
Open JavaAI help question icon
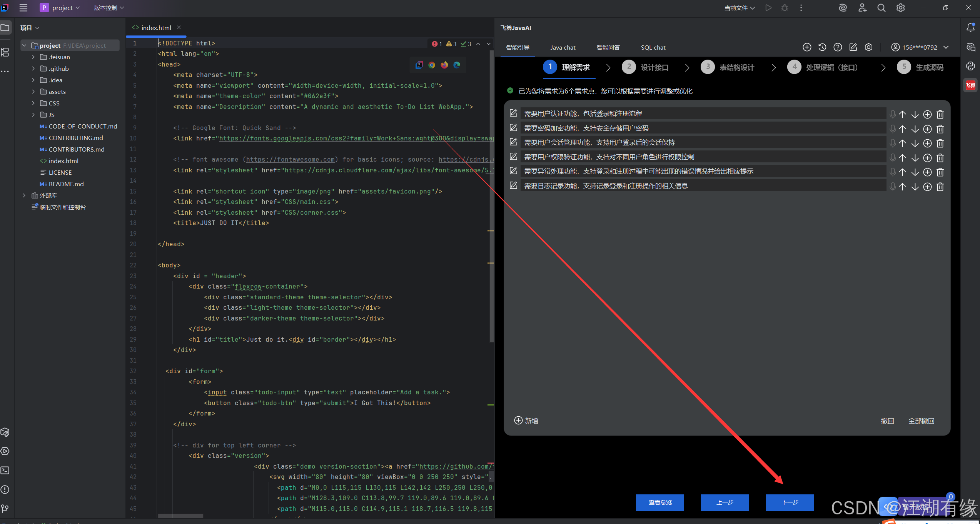click(x=838, y=47)
